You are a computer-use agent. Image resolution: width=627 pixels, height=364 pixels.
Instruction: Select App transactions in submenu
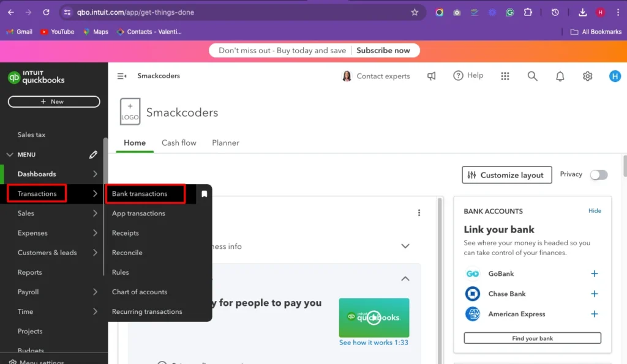pyautogui.click(x=138, y=214)
